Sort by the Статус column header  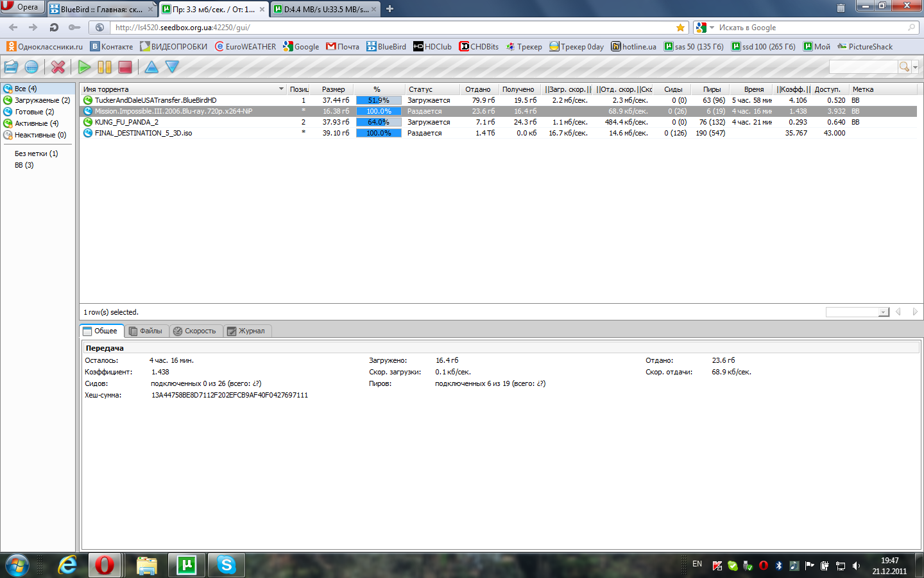coord(432,89)
